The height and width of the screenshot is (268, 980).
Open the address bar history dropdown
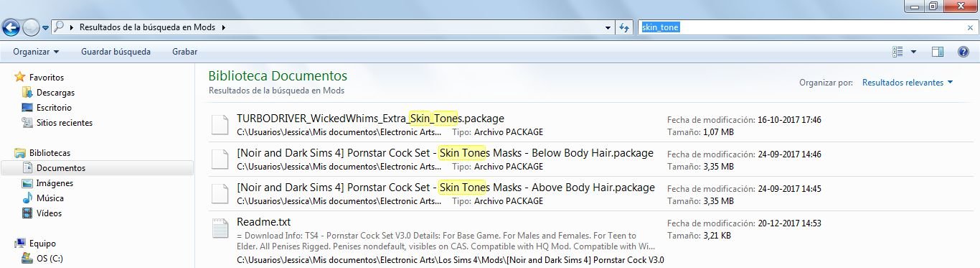(607, 27)
